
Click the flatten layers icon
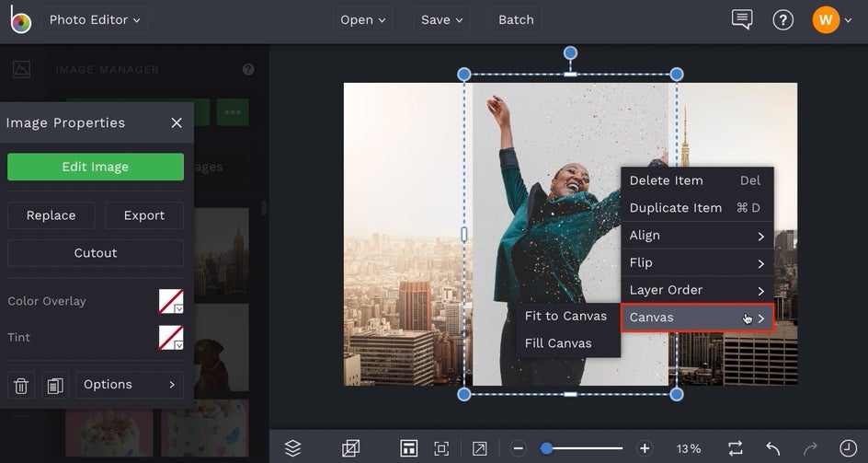click(x=350, y=448)
